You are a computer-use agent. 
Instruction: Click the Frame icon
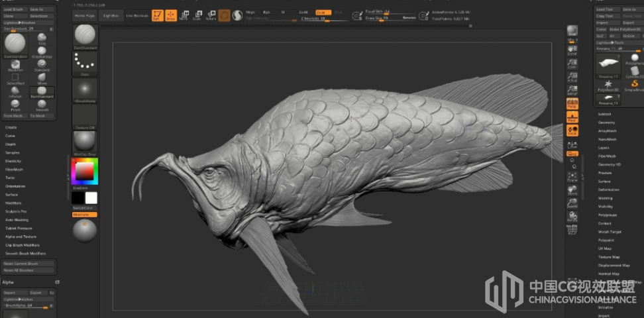pos(572,177)
